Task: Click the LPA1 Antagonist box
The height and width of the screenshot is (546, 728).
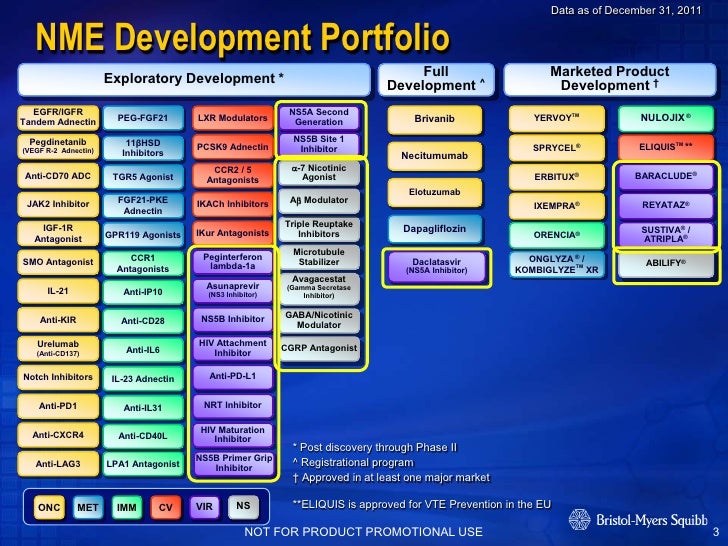Action: pos(143,464)
